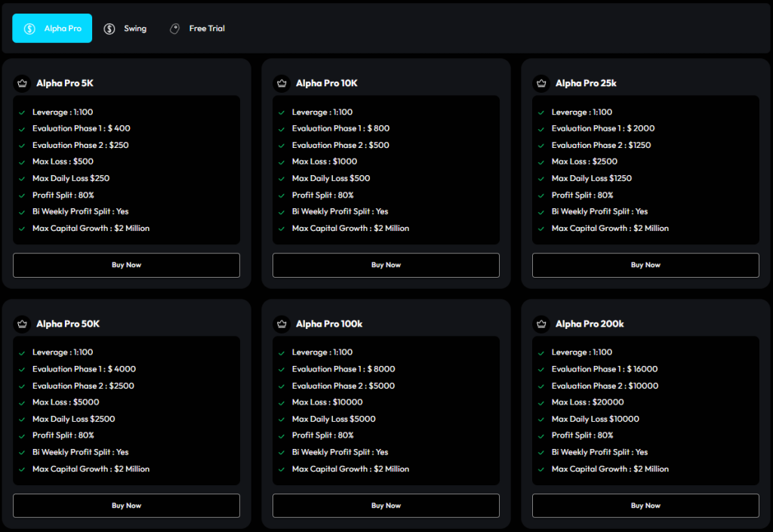This screenshot has width=773, height=532.
Task: Click the crown icon for Alpha Pro 100k
Action: point(282,324)
